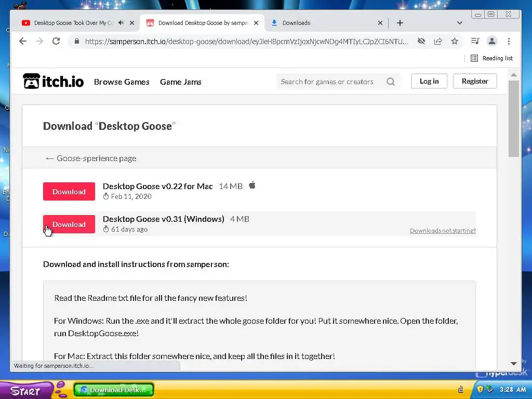532x399 pixels.
Task: Open Game Jams menu link
Action: (x=180, y=82)
